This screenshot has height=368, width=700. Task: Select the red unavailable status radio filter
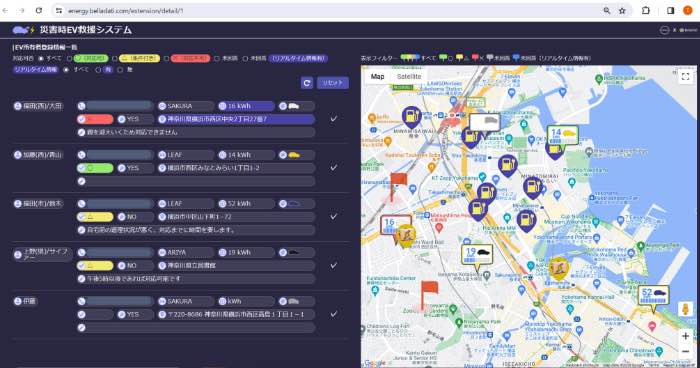167,59
